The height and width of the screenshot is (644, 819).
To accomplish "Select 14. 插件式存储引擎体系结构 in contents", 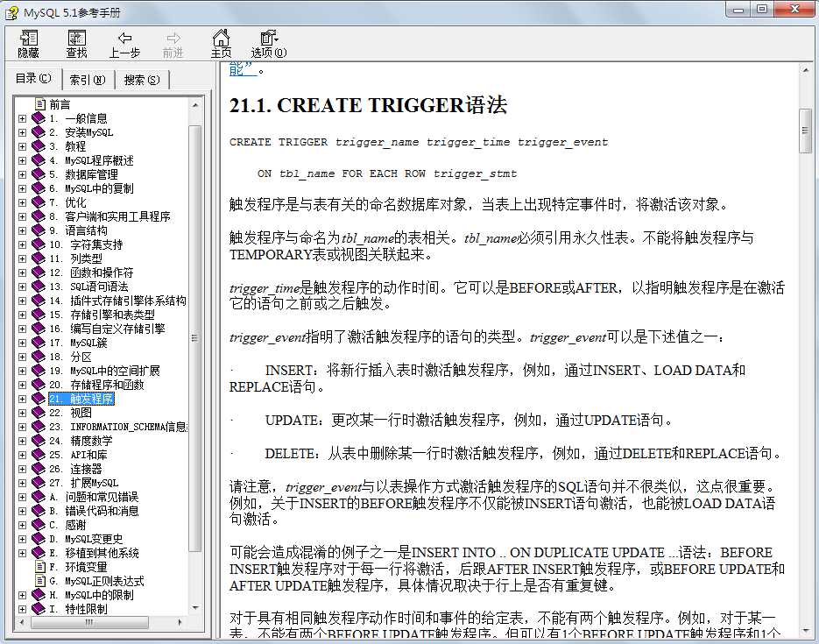I will click(x=117, y=301).
